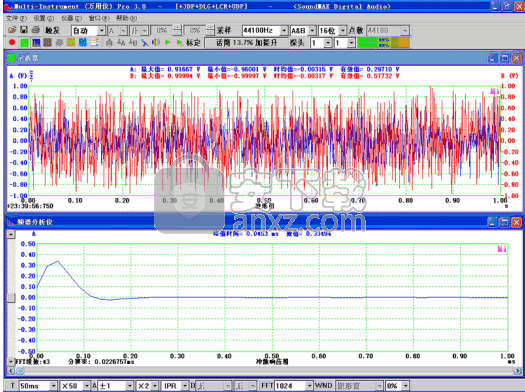Expand the 44100Hz sampling rate dropdown
Screen dimensions: 525x392
(284, 30)
